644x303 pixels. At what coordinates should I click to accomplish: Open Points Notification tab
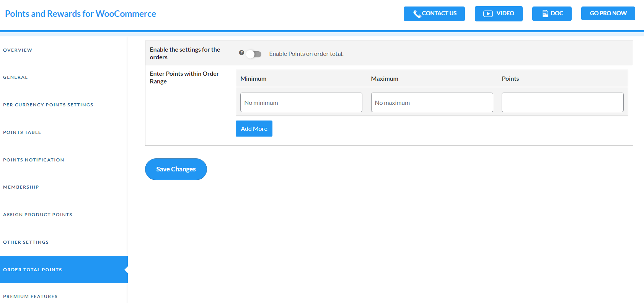[x=34, y=160]
